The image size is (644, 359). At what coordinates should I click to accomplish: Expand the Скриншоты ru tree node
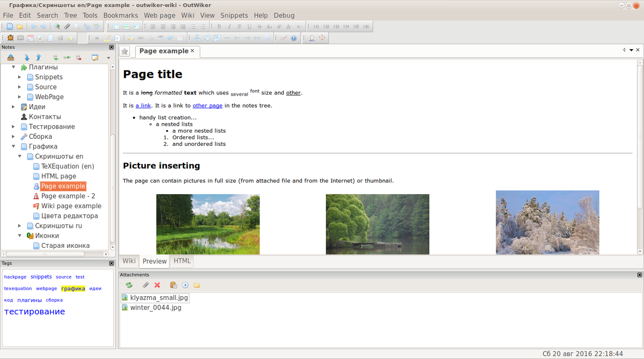pos(20,226)
